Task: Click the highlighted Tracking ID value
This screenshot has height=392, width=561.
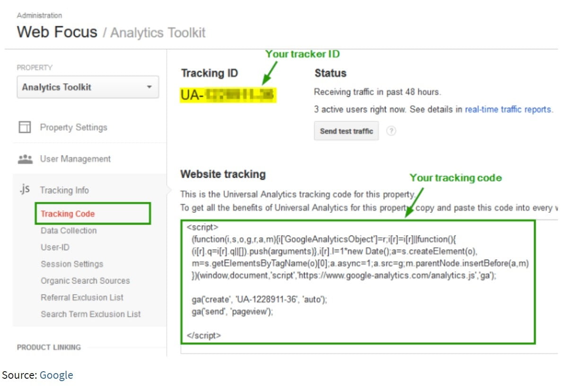Action: point(228,95)
